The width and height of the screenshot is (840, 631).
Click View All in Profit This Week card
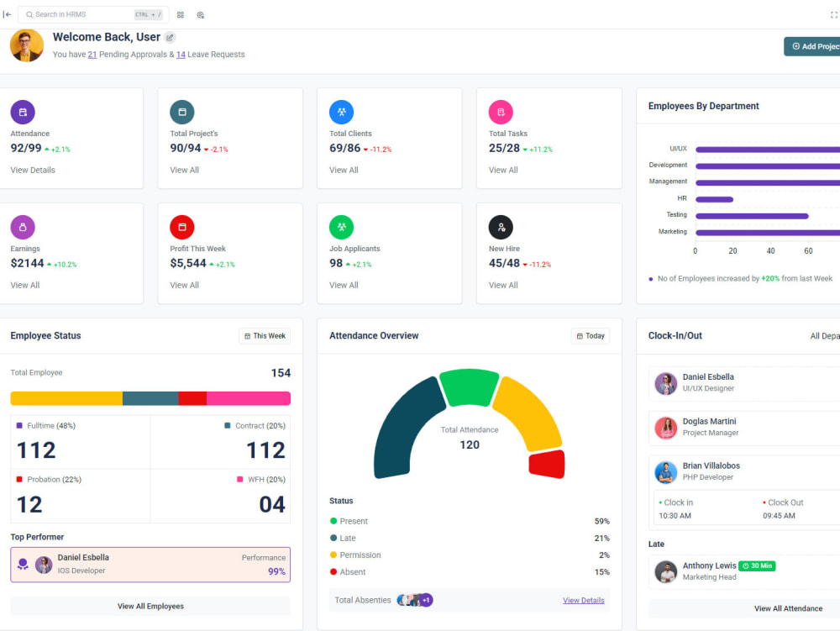click(x=184, y=285)
